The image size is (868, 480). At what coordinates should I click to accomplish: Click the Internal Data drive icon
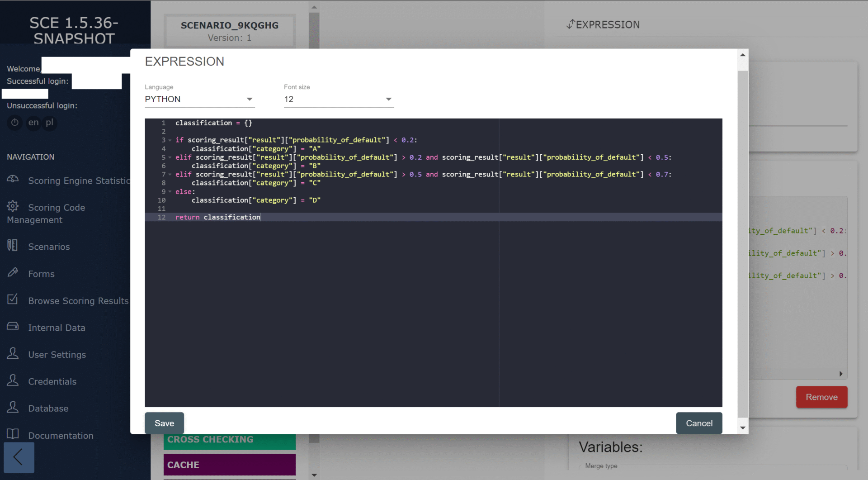pyautogui.click(x=13, y=326)
